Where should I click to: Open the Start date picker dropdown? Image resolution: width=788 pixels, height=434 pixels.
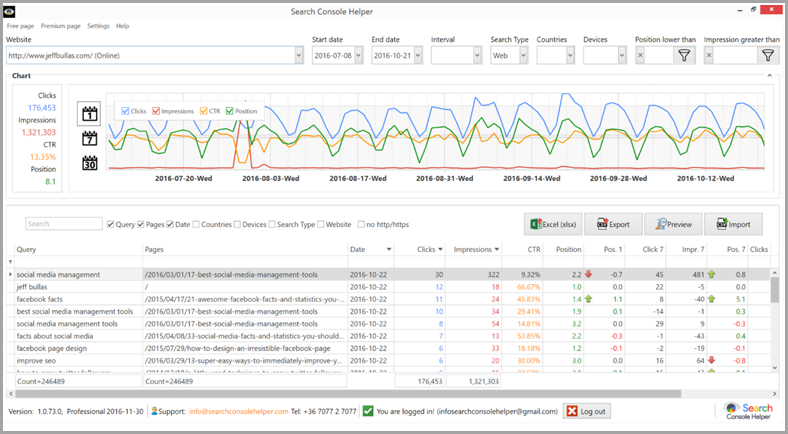358,55
